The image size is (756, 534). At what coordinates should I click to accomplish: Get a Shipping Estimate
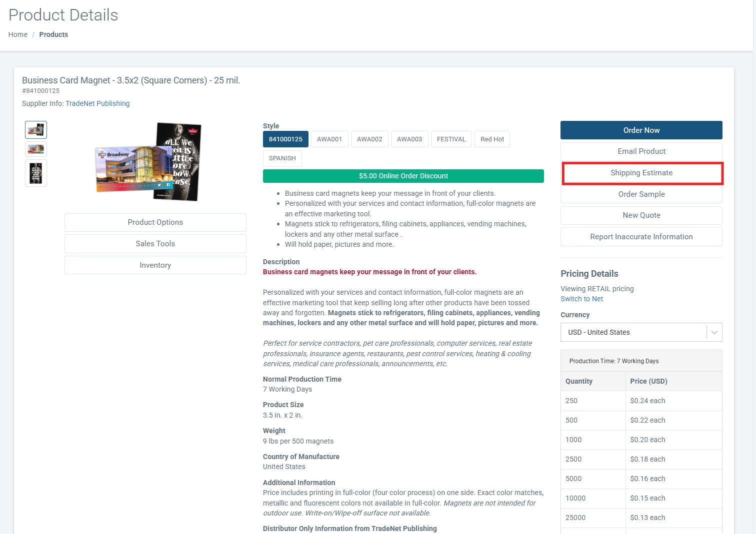[641, 173]
